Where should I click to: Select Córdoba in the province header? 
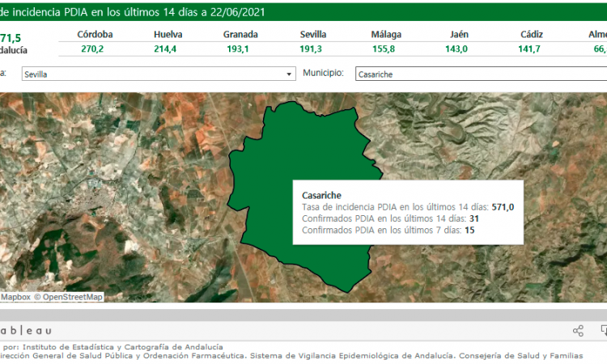(95, 35)
